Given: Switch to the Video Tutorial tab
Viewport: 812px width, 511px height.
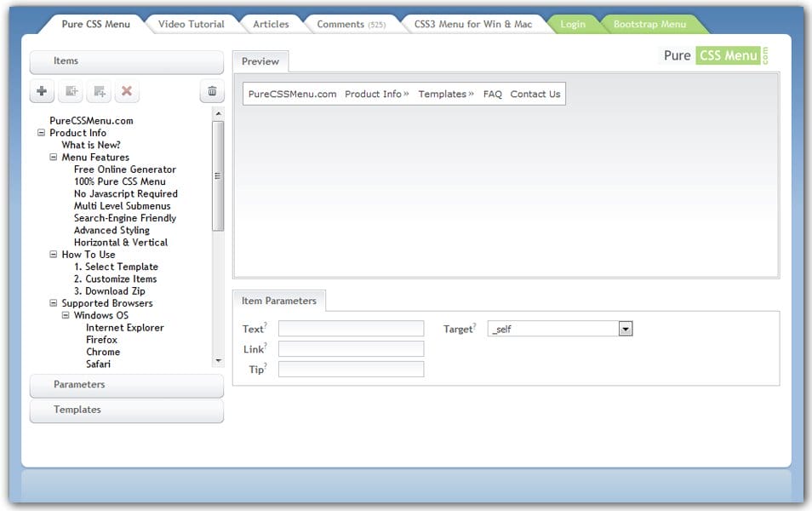Looking at the screenshot, I should point(191,24).
